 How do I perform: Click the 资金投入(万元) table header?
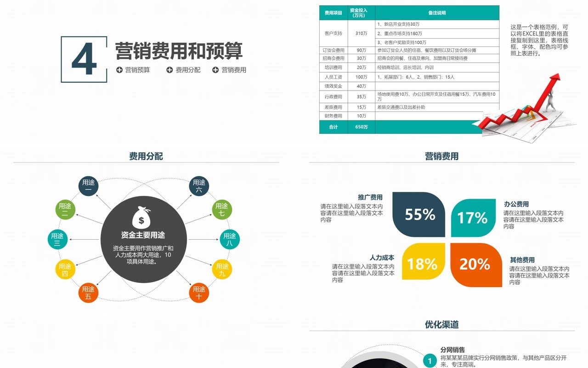tap(361, 13)
